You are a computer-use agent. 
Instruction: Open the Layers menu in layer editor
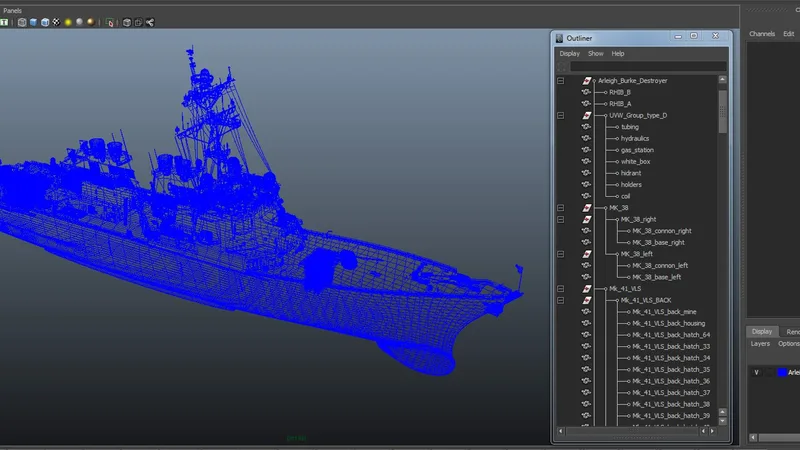[760, 344]
